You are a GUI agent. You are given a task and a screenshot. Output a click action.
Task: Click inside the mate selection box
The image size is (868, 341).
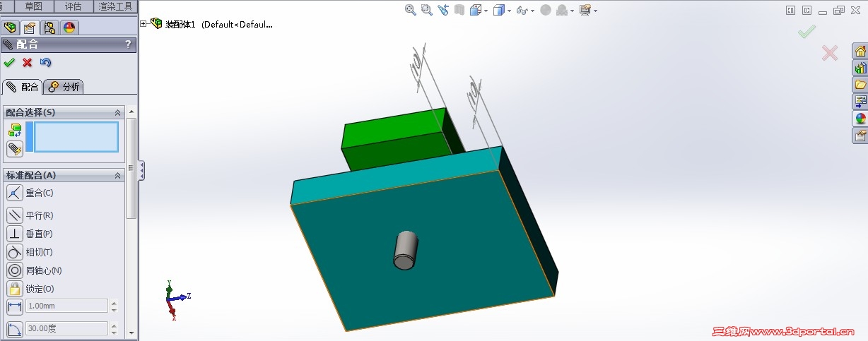[76, 137]
